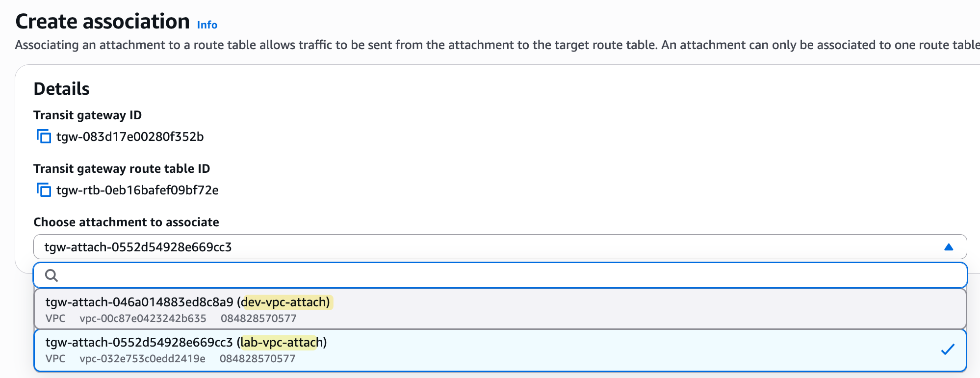This screenshot has height=378, width=980.
Task: Click the checkmark beside lab-vpc-attach
Action: 948,350
